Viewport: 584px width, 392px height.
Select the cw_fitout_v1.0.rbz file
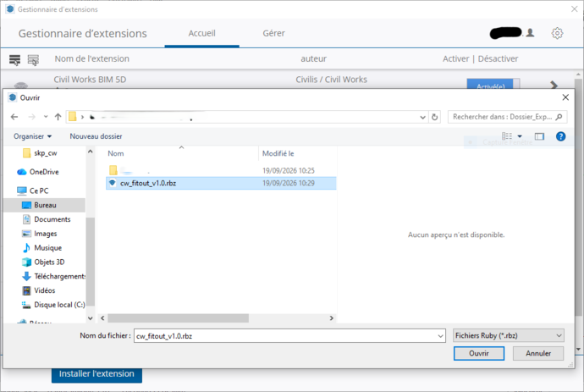[221, 184]
